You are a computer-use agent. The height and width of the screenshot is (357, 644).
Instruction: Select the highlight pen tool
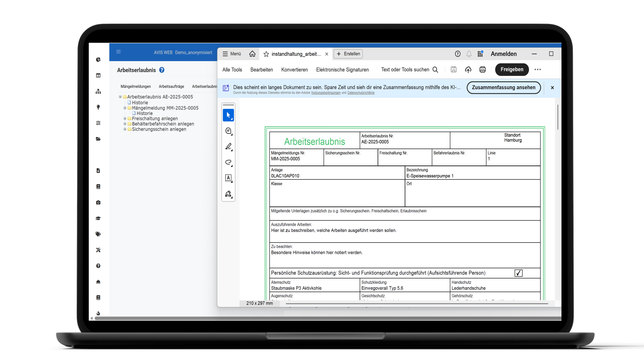(228, 147)
